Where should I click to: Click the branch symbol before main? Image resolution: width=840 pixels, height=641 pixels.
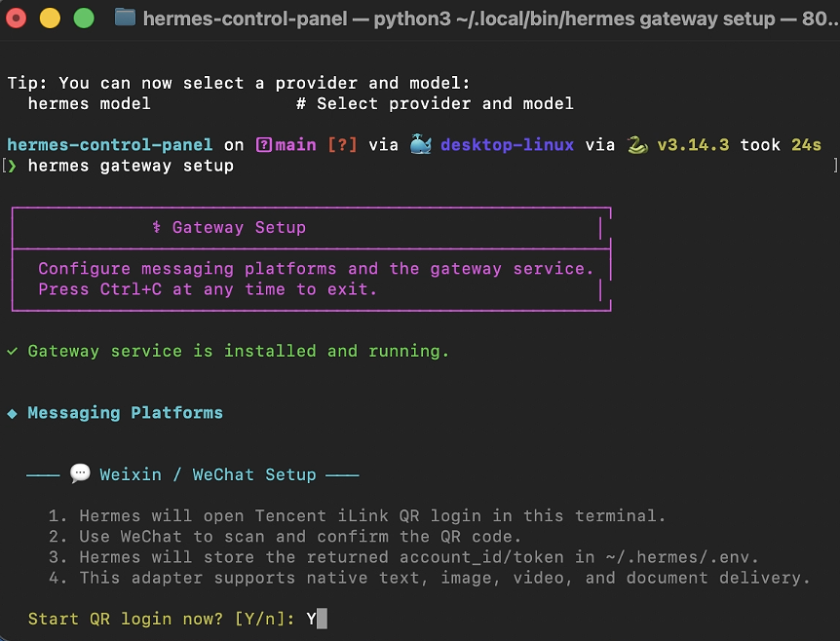(264, 144)
